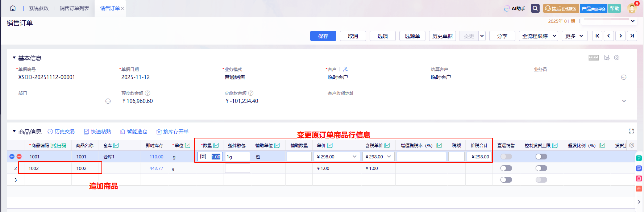Jump to the first record with navigation arrow

(597, 36)
